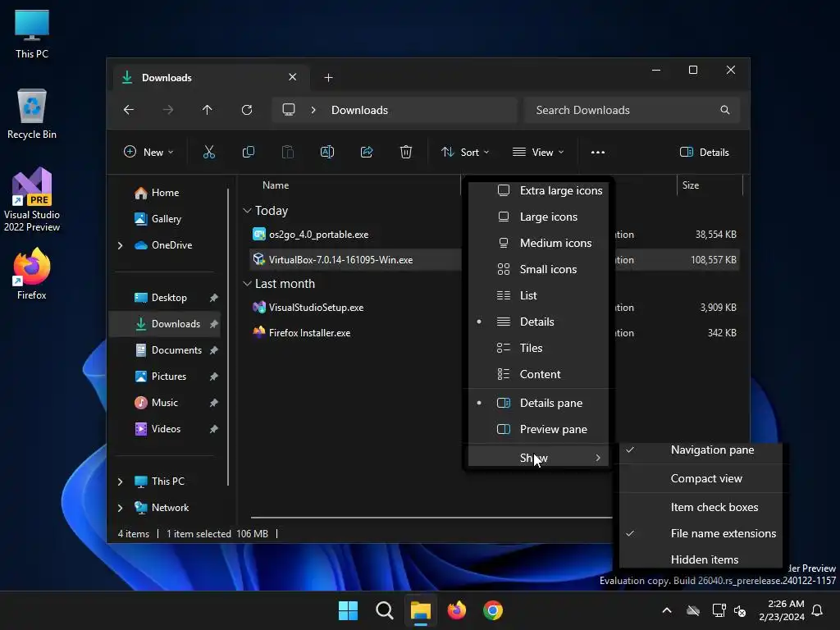The height and width of the screenshot is (630, 840).
Task: Click the Paste clipboard icon
Action: 288,152
